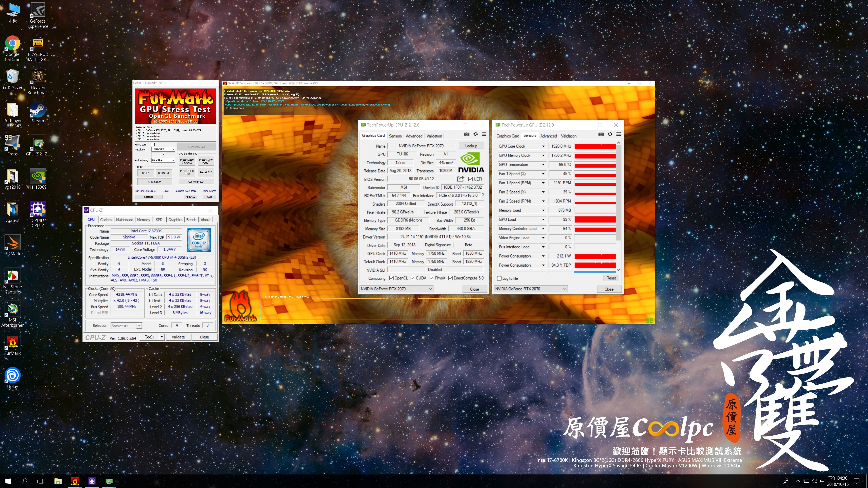This screenshot has height=488, width=868.
Task: Open the Steam desktop shortcut
Action: pos(38,113)
